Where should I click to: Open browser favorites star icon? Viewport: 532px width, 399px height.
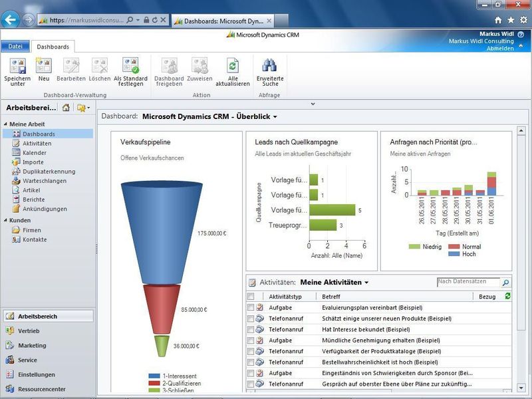(x=511, y=21)
